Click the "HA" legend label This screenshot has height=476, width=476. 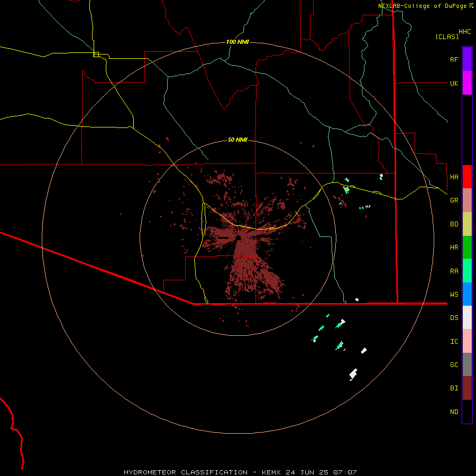click(x=454, y=177)
